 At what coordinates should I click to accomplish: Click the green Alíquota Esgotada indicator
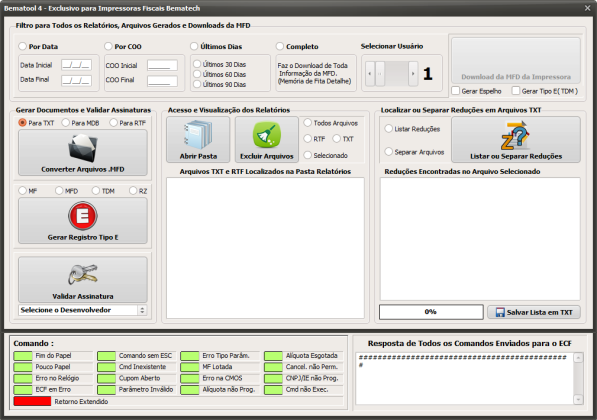click(273, 356)
